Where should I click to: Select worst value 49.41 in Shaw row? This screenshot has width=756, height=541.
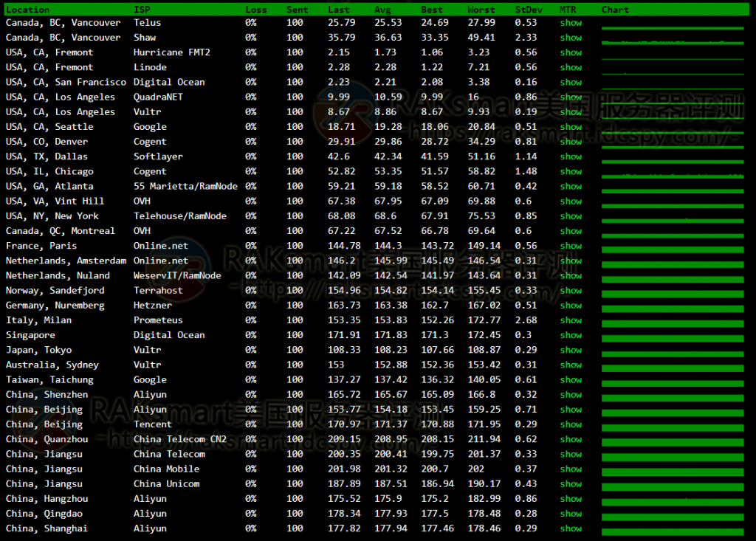coord(481,38)
